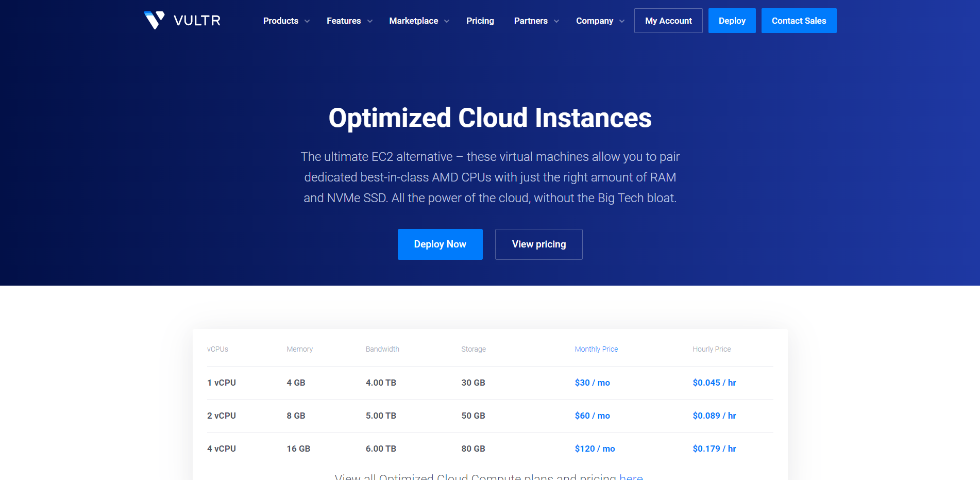
Task: Click the 8 GB memory cell
Action: pyautogui.click(x=296, y=416)
